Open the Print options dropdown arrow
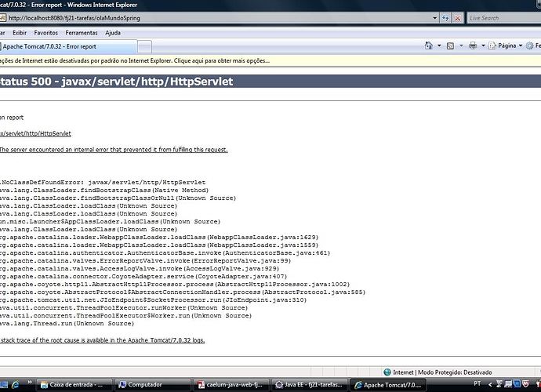 click(483, 45)
